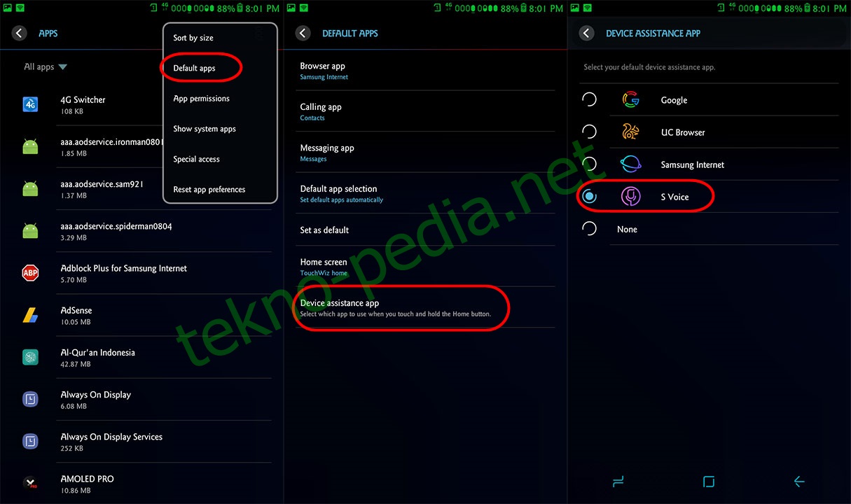
Task: Open Browser app setting
Action: [427, 71]
